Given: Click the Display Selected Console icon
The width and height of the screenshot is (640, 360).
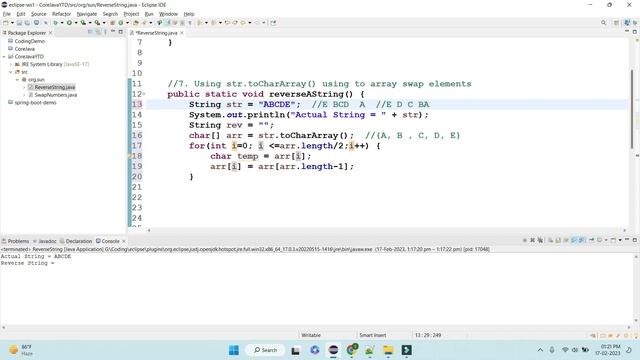Looking at the screenshot, I should pyautogui.click(x=600, y=240).
